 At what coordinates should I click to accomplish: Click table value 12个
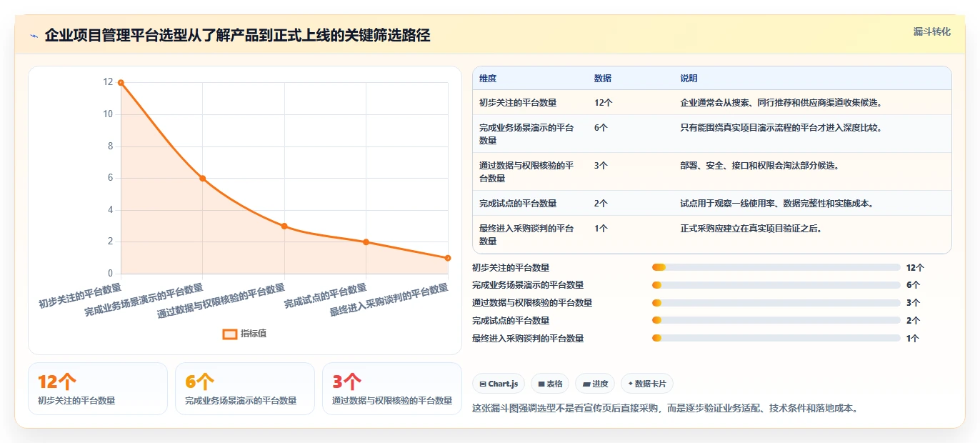[604, 103]
